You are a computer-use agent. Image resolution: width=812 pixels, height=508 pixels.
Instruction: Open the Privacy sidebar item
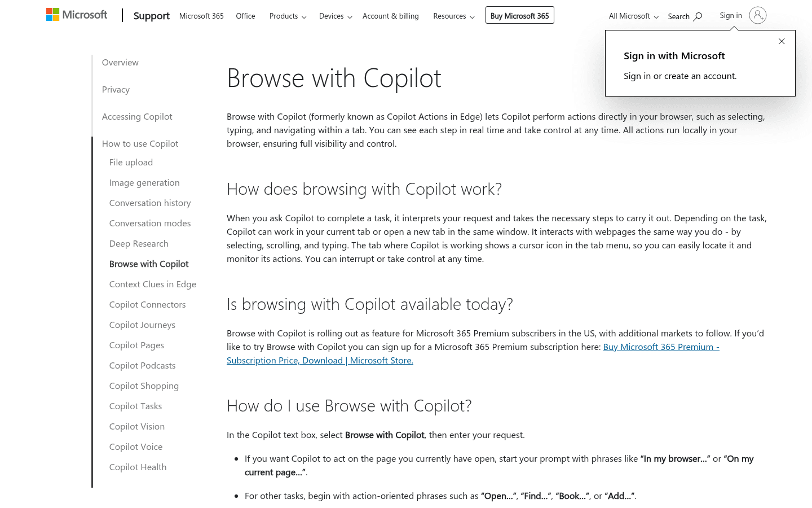116,89
